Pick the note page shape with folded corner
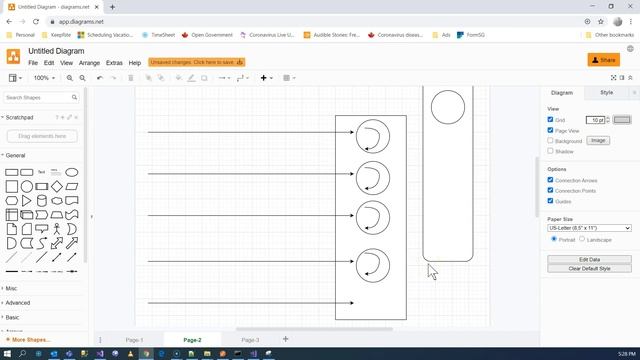This screenshot has height=360, width=640. [x=11, y=229]
